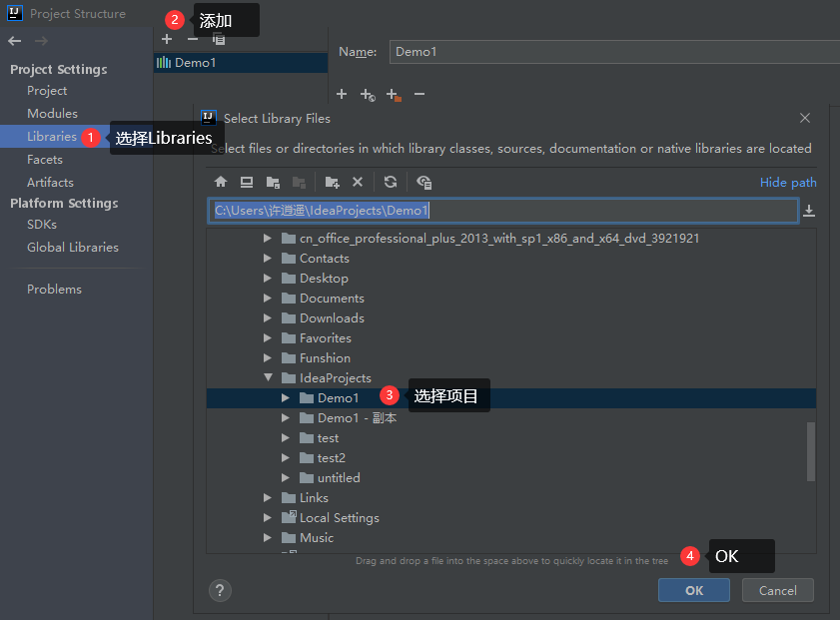Add library root with plus icon under Name
Image resolution: width=840 pixels, height=620 pixels.
point(342,94)
